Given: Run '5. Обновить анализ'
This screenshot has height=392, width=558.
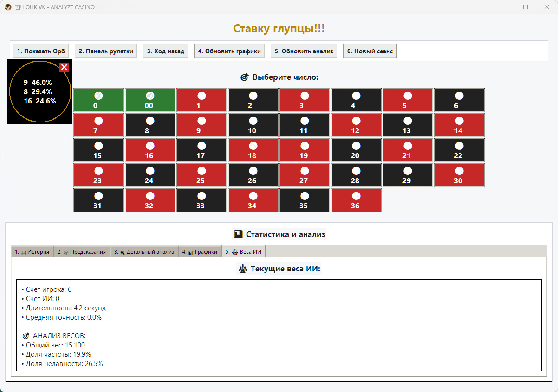Looking at the screenshot, I should click(x=304, y=51).
